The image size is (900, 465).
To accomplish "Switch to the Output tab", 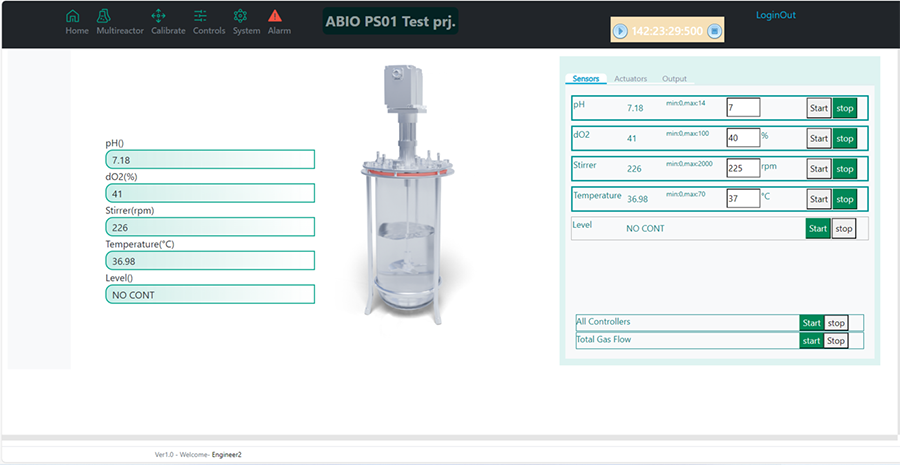I will (674, 79).
